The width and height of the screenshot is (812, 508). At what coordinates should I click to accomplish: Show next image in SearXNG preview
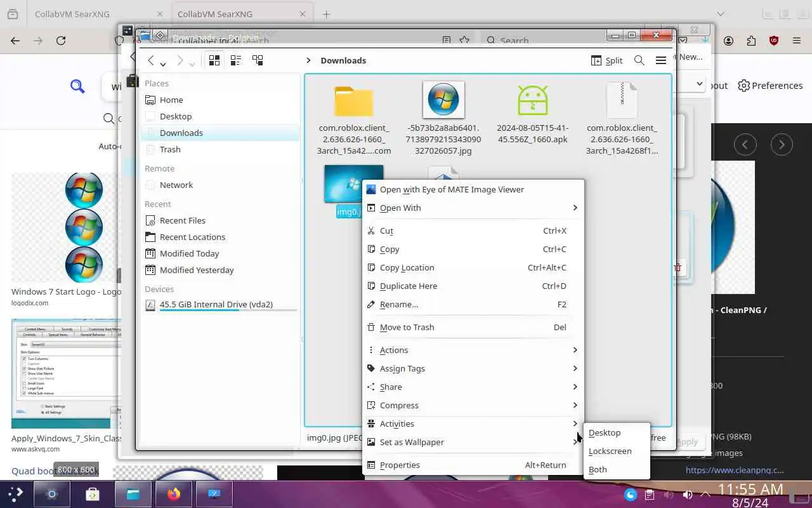pyautogui.click(x=782, y=145)
